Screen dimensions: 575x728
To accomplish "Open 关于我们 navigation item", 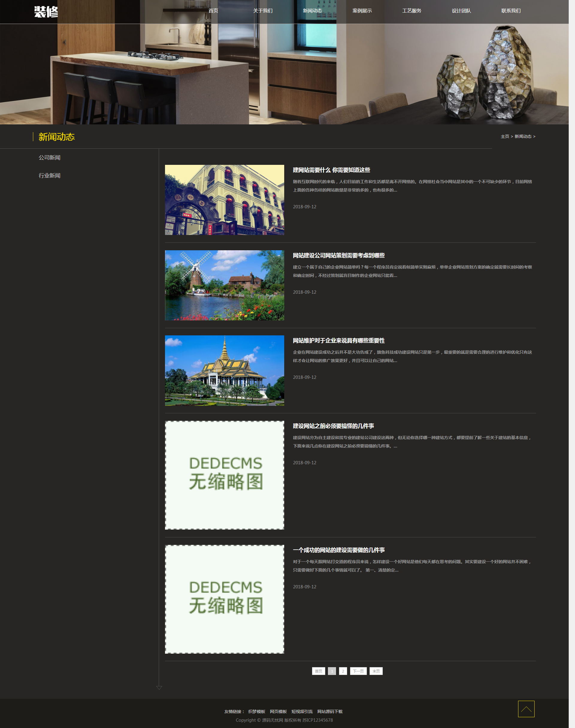I will click(263, 11).
